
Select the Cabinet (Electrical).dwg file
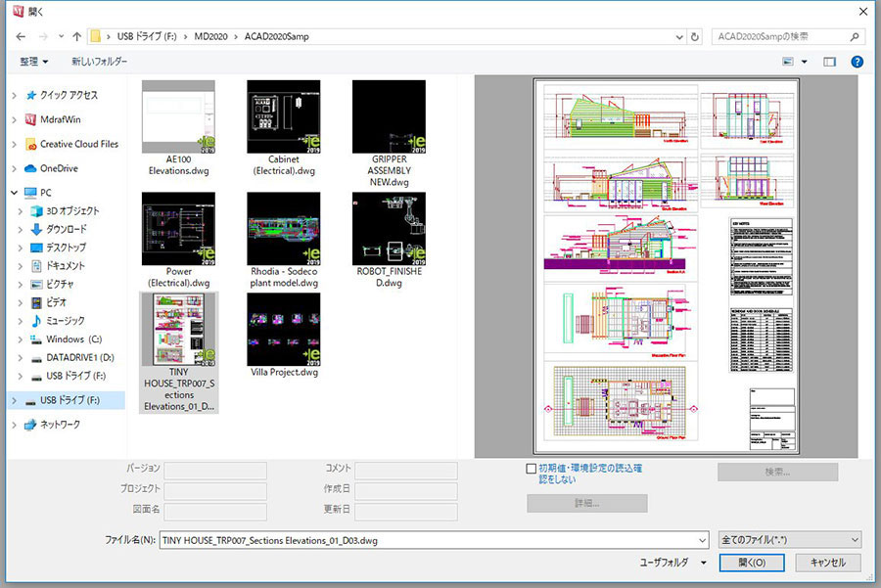point(284,117)
